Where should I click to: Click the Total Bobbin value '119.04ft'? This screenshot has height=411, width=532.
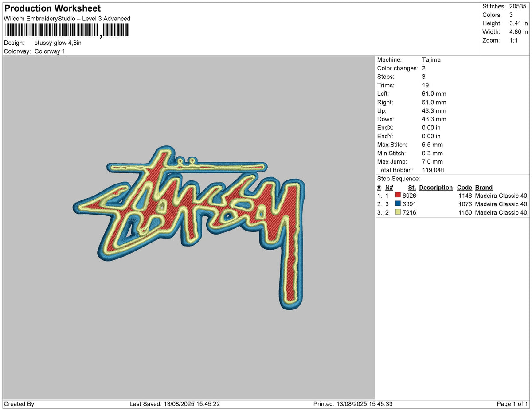[x=433, y=170]
